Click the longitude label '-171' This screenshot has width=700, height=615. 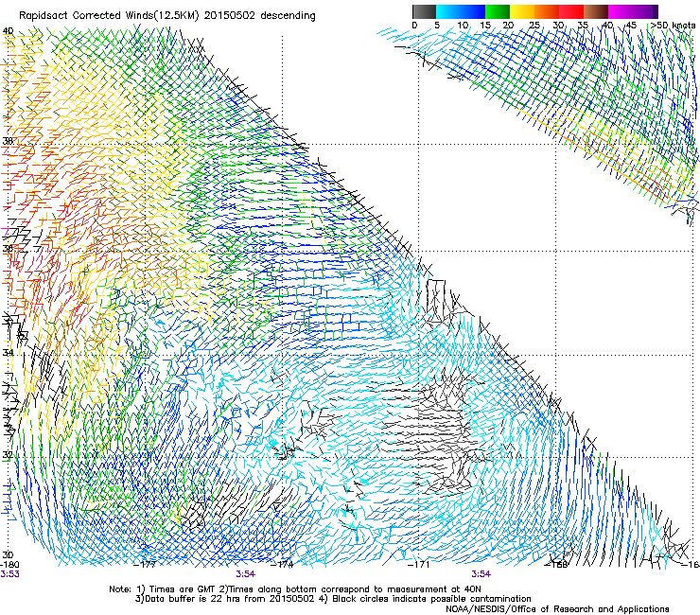click(x=419, y=565)
